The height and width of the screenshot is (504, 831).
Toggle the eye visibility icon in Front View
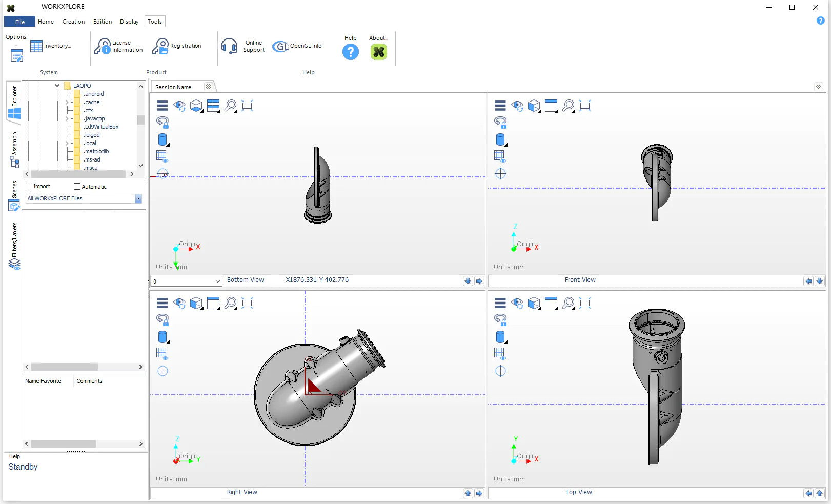point(517,106)
